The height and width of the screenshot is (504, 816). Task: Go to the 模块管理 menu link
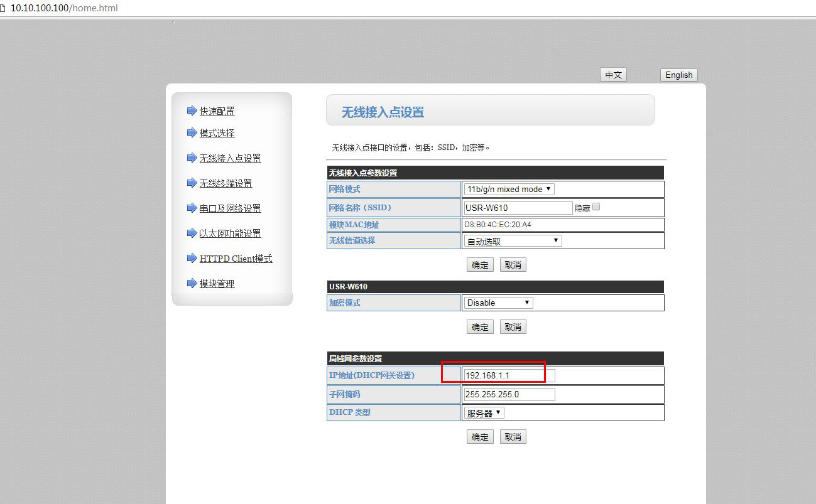(x=217, y=284)
